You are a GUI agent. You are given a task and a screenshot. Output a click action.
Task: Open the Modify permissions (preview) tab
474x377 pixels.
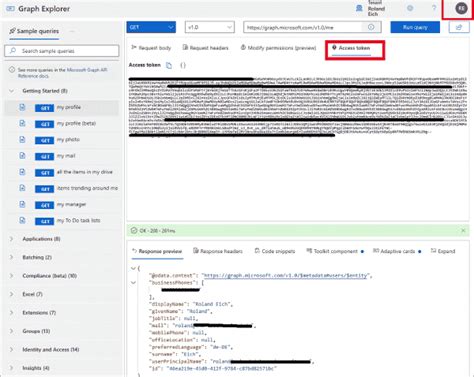pos(278,48)
